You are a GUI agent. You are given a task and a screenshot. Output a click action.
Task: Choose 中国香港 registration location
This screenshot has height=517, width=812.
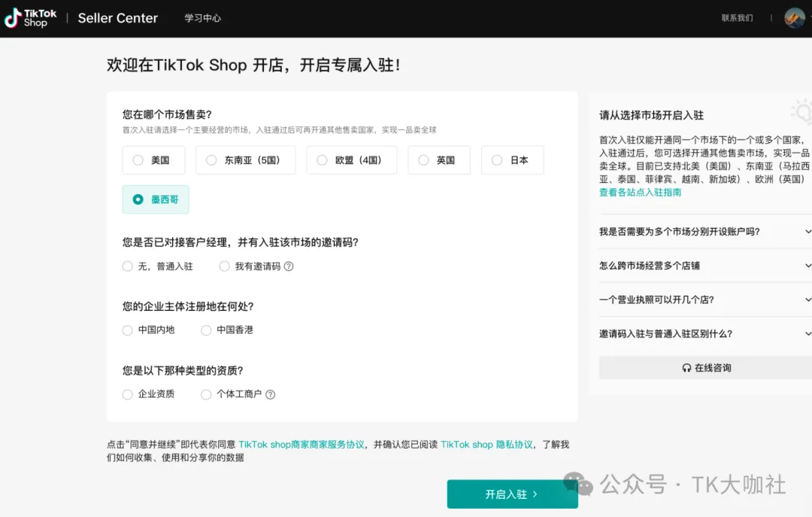(x=227, y=330)
